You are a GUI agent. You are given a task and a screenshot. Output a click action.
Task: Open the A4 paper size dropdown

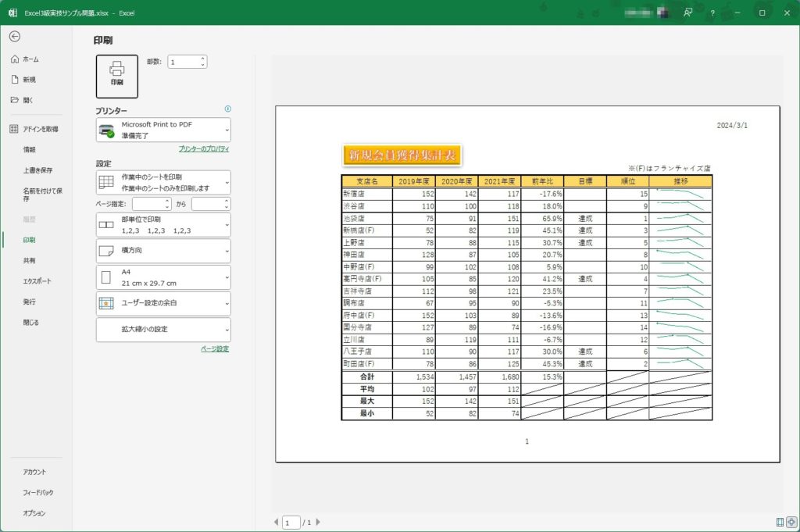[x=163, y=277]
